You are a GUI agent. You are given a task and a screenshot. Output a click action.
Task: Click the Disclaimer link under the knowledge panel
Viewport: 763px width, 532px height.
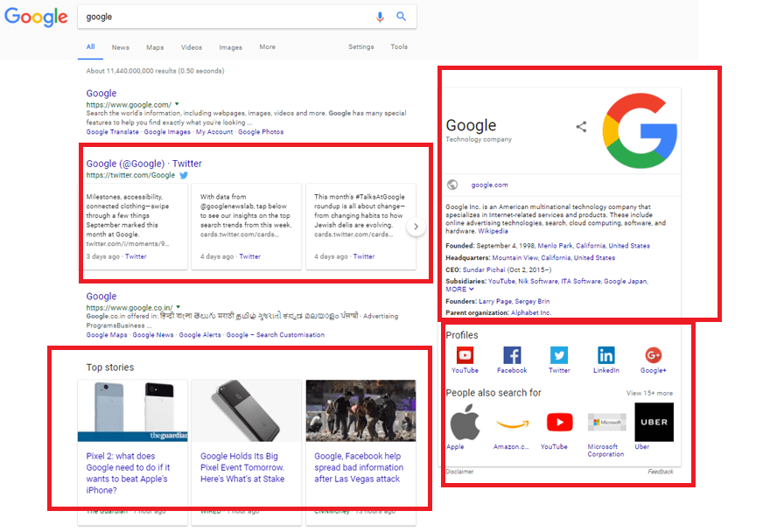[x=459, y=472]
